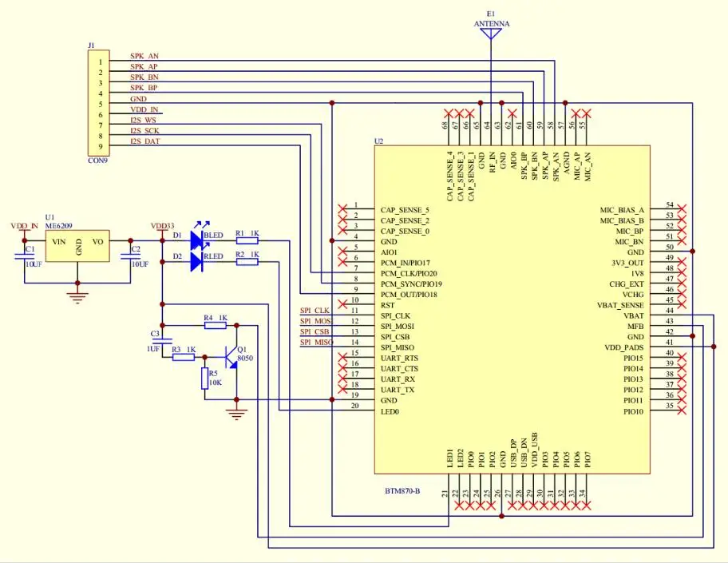Select the J1 CON9 connector body

point(99,103)
